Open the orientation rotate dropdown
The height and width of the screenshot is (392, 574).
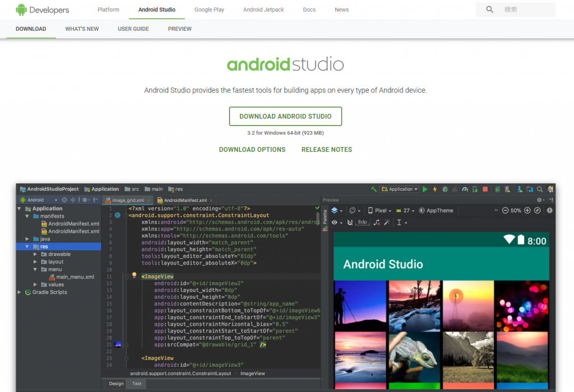355,210
